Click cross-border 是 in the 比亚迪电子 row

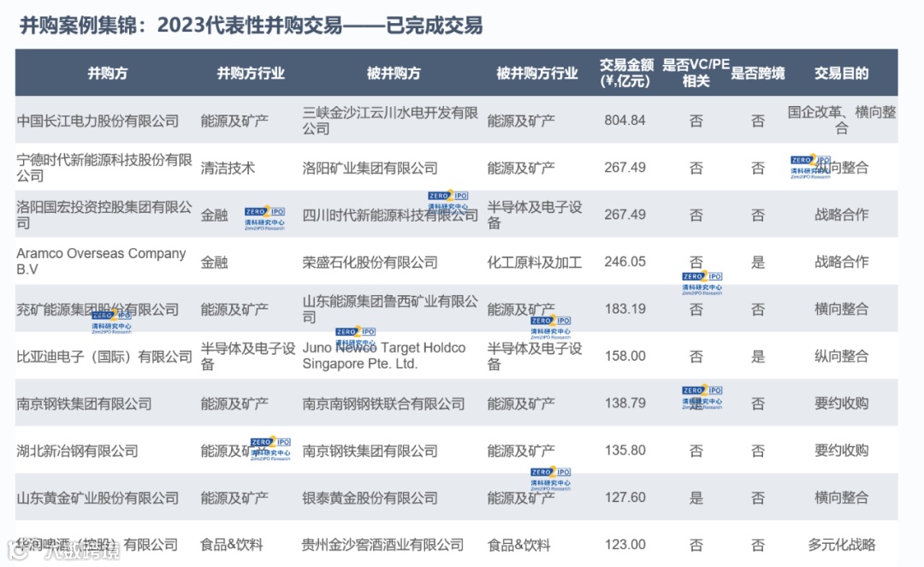tap(758, 357)
